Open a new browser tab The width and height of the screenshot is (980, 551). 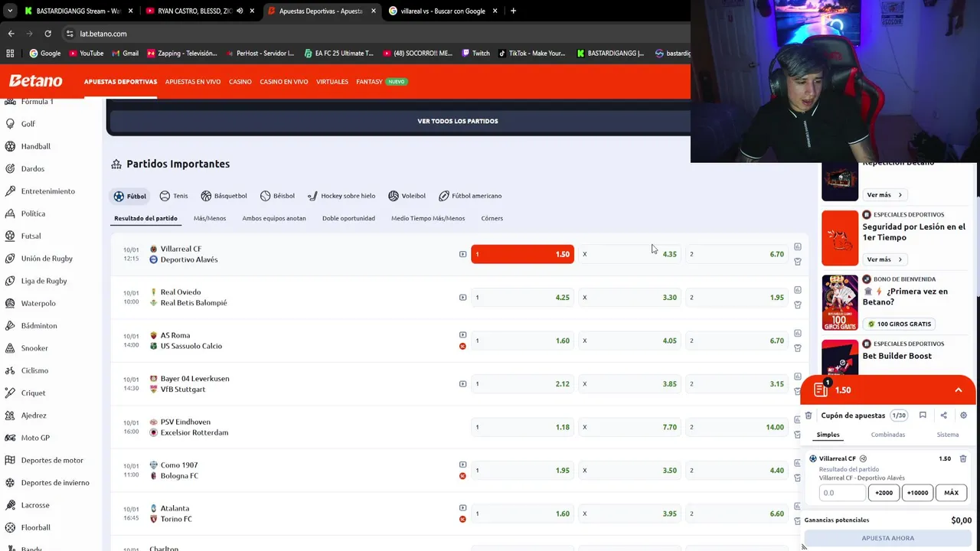click(513, 11)
